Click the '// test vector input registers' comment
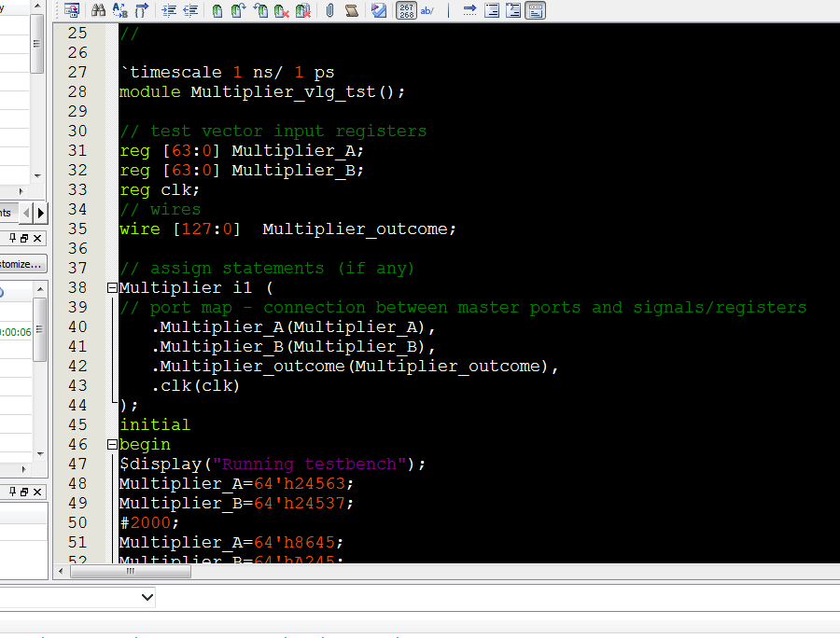Viewport: 840px width, 638px height. click(x=273, y=132)
